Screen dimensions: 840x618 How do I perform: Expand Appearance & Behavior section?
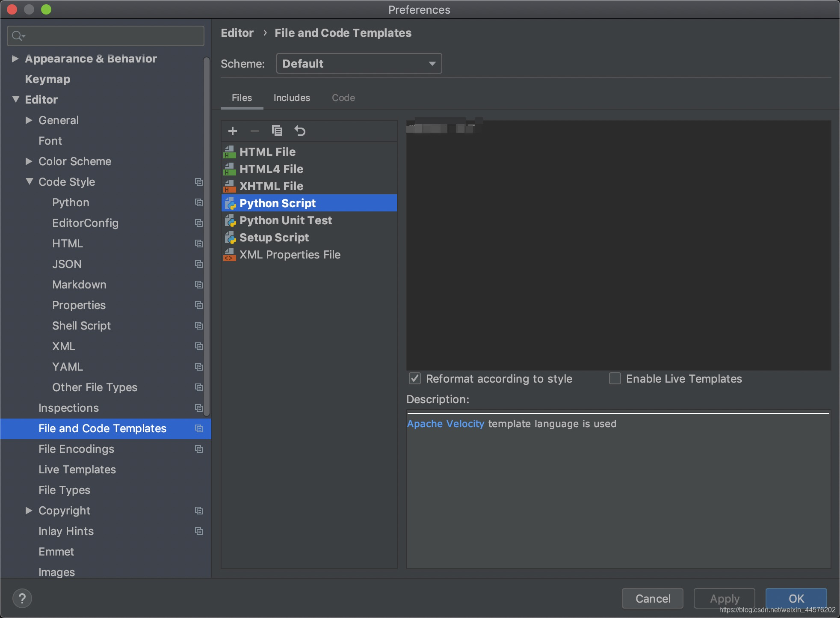[x=15, y=59]
